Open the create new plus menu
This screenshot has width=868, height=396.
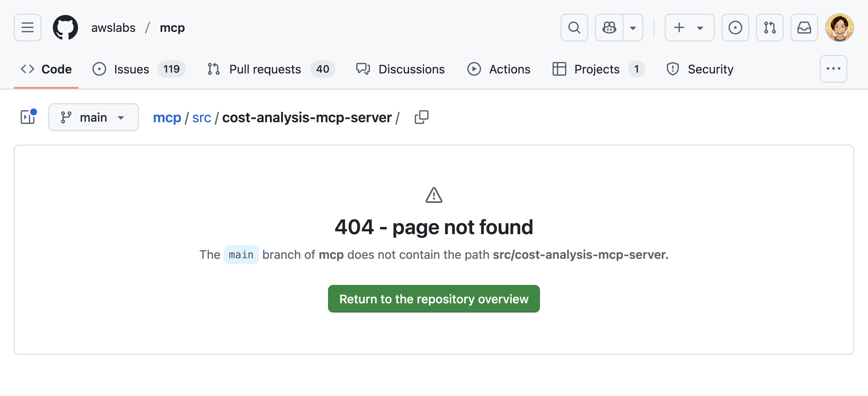689,28
